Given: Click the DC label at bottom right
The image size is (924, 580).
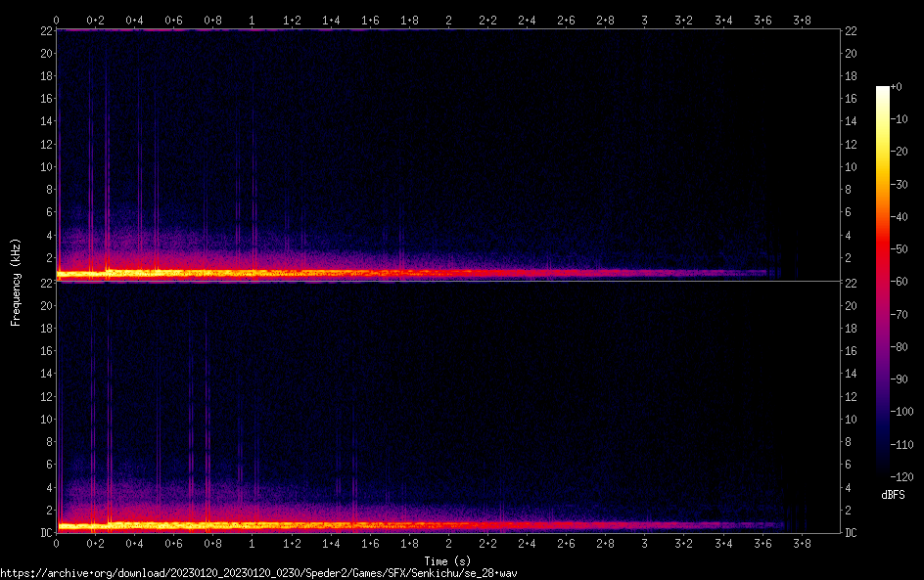Looking at the screenshot, I should tap(852, 533).
